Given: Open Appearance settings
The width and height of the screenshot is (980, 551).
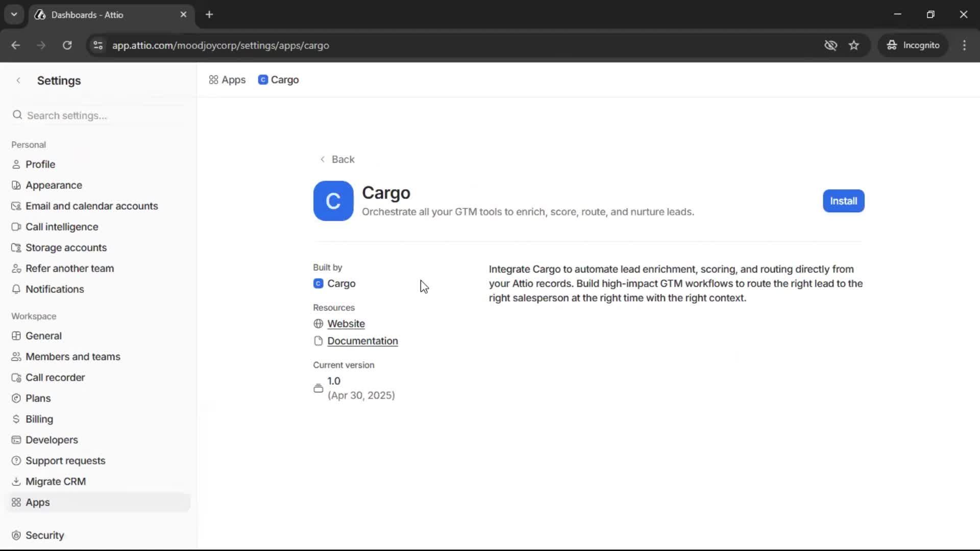Looking at the screenshot, I should 53,185.
